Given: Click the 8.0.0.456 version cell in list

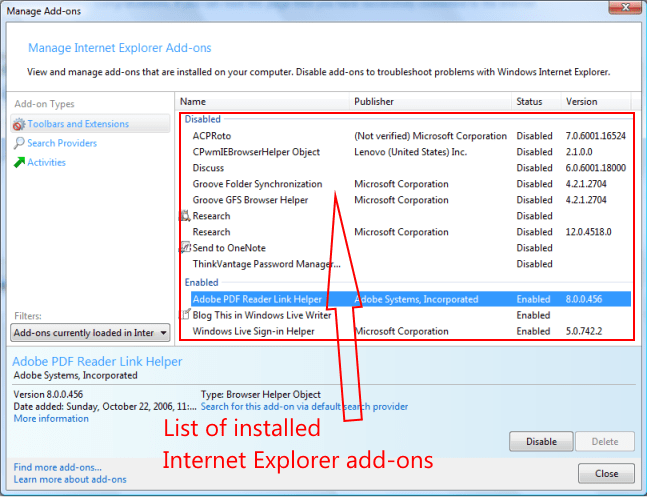Looking at the screenshot, I should (x=583, y=299).
